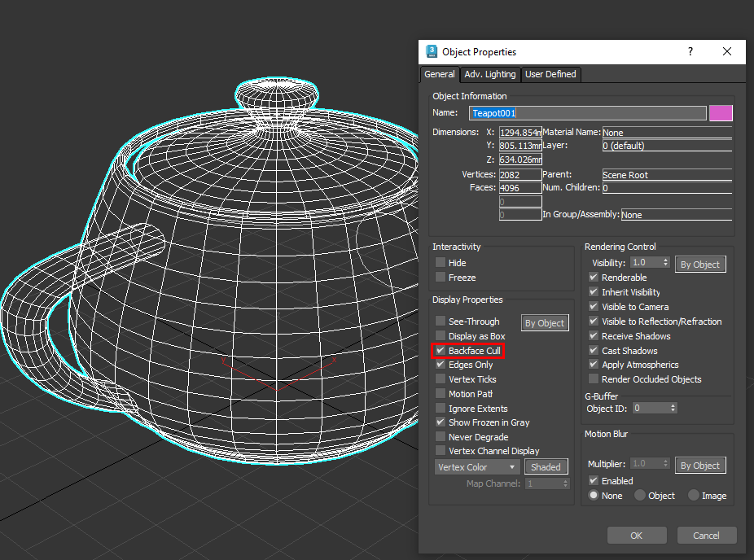The width and height of the screenshot is (754, 560).
Task: Close the Object Properties dialog
Action: [727, 51]
